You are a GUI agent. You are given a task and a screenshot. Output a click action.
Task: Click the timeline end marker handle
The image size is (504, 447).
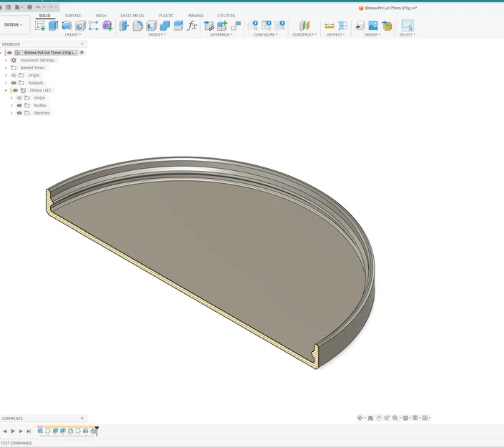(97, 431)
